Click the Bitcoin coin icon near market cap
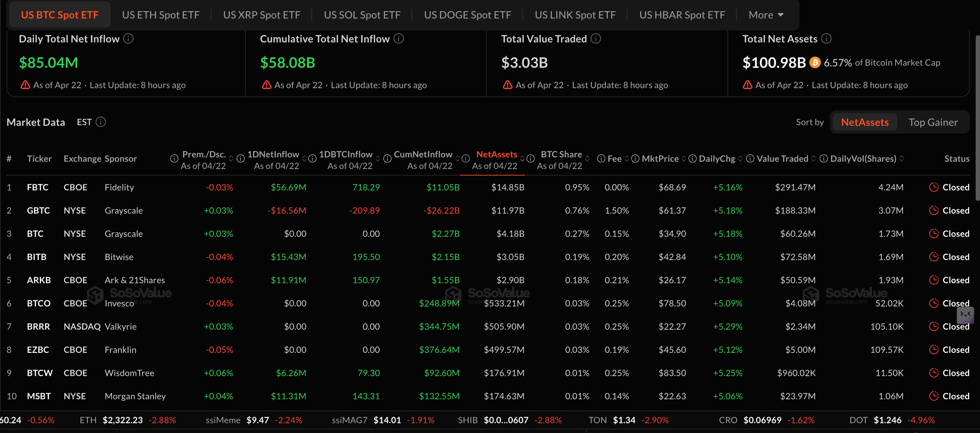 (x=814, y=62)
